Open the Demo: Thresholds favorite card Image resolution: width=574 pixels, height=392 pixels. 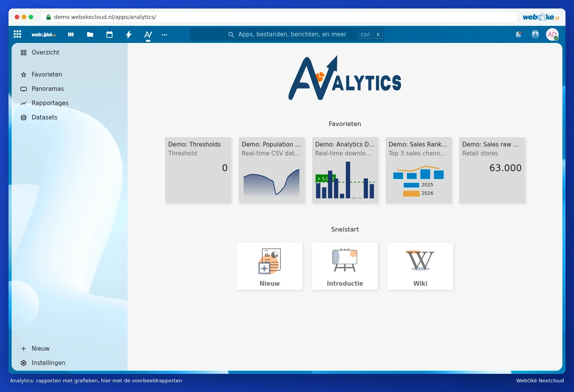pyautogui.click(x=198, y=170)
